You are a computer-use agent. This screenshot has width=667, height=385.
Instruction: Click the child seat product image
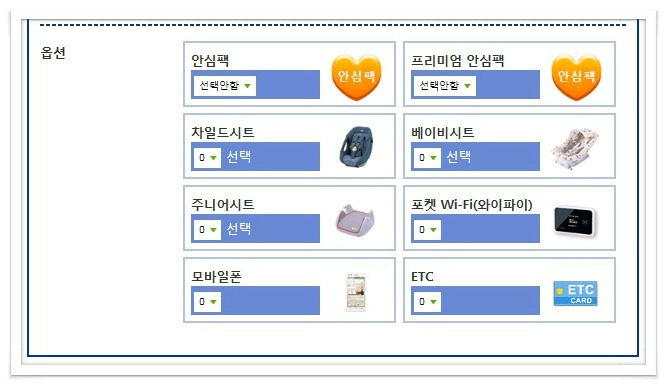point(356,147)
